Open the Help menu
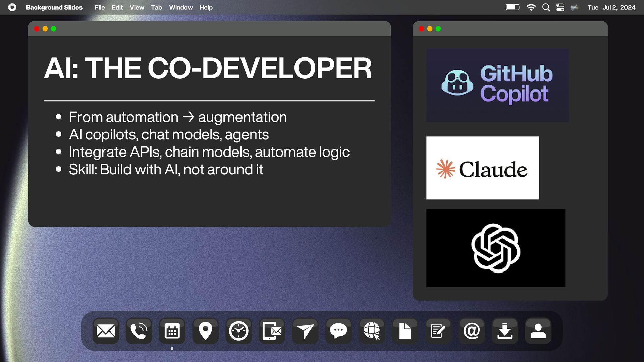644x362 pixels. [x=206, y=7]
